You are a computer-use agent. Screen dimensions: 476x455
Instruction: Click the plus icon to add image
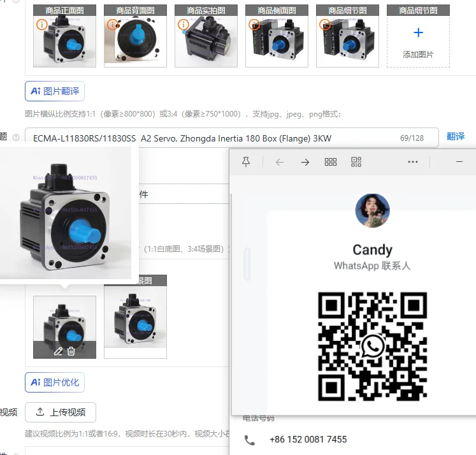tap(418, 32)
